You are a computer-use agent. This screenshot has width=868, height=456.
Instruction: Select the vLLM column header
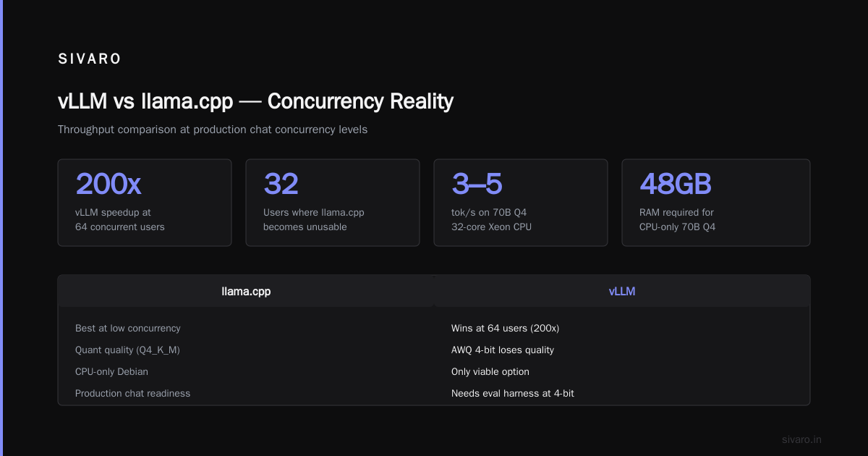click(622, 292)
